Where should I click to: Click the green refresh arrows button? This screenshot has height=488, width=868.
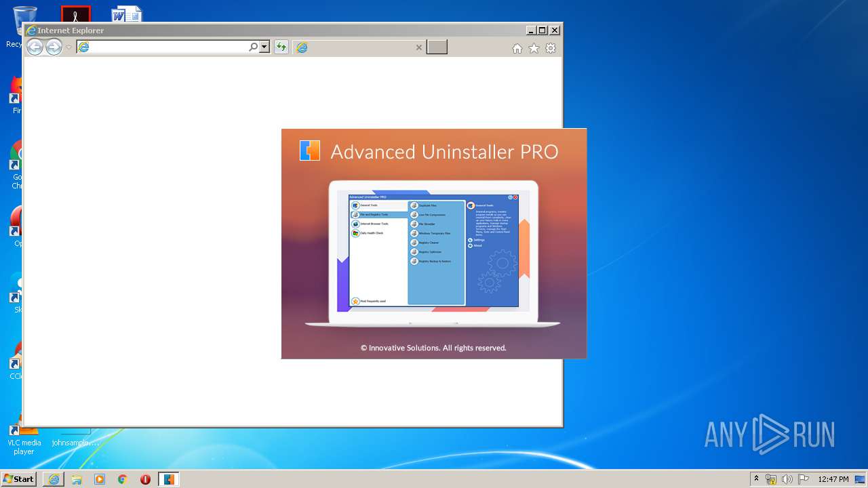pos(281,47)
